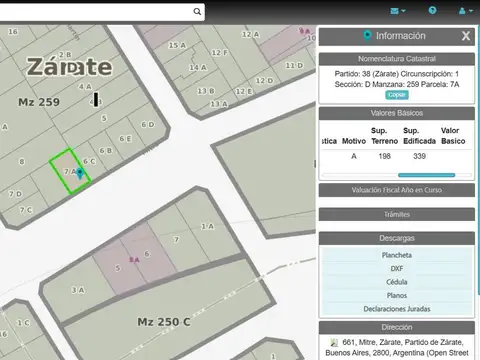Open the Planos download link
The image size is (480, 360).
pyautogui.click(x=397, y=296)
